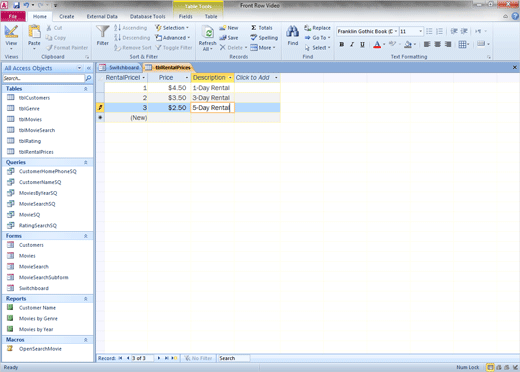Click Toggle Filter
This screenshot has width=520, height=372.
pyautogui.click(x=174, y=48)
